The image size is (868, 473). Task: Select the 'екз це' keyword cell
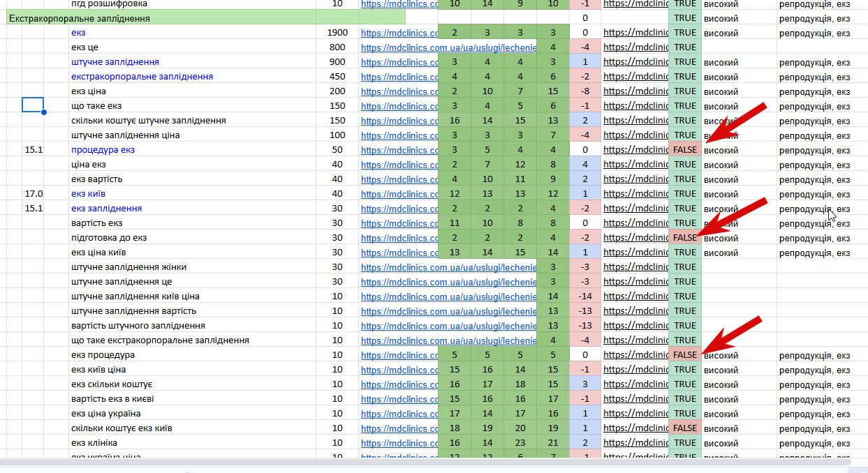(x=193, y=47)
